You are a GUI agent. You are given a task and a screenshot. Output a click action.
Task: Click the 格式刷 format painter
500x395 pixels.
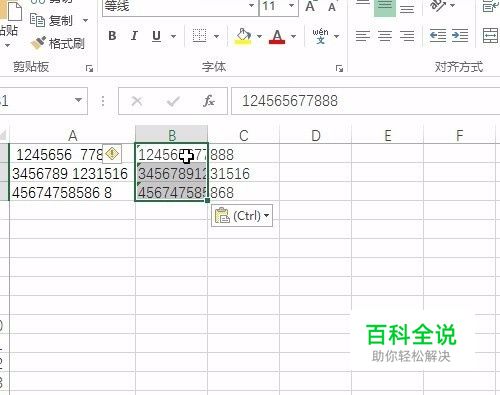tap(57, 43)
